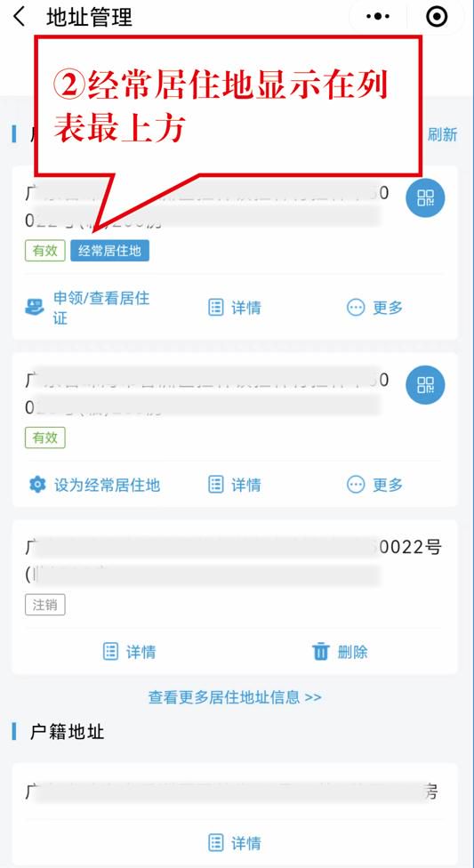Open the mini-program three-dot menu
The height and width of the screenshot is (868, 474).
tap(378, 17)
